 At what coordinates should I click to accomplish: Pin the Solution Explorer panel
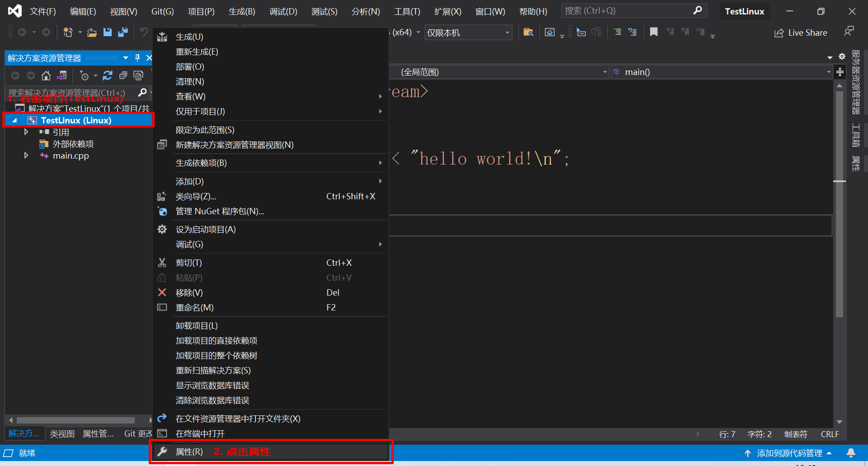pyautogui.click(x=137, y=58)
